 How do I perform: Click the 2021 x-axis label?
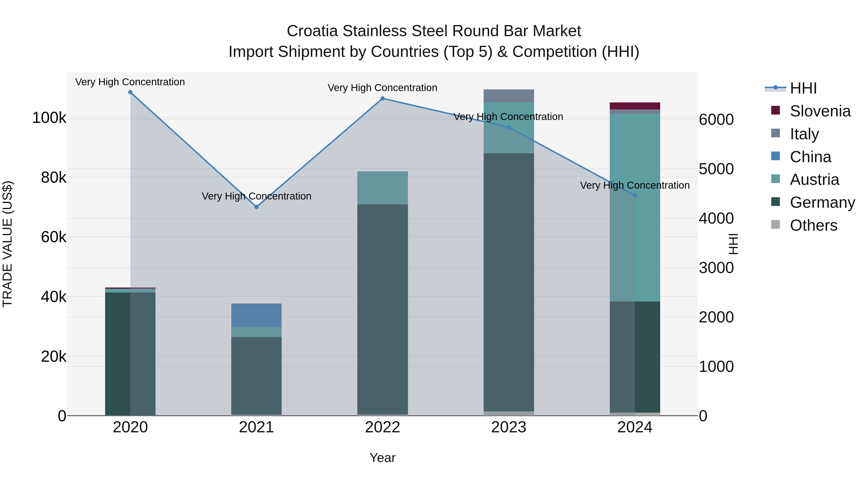pyautogui.click(x=257, y=427)
